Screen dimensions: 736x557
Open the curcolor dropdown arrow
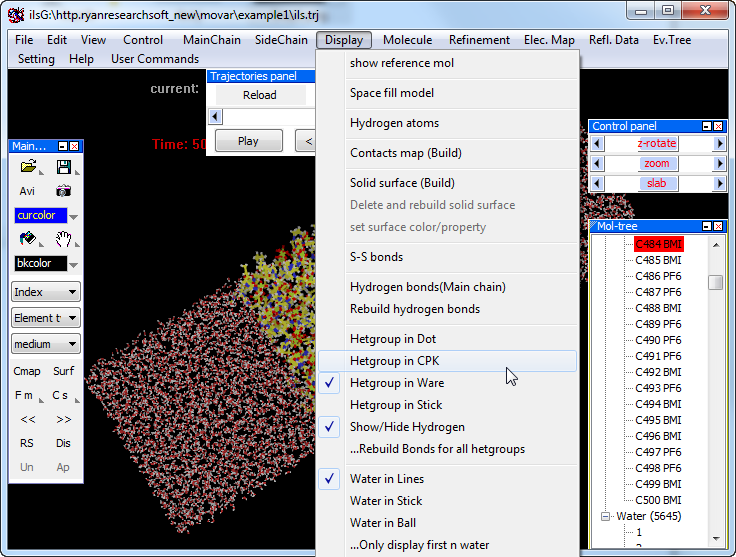[73, 217]
